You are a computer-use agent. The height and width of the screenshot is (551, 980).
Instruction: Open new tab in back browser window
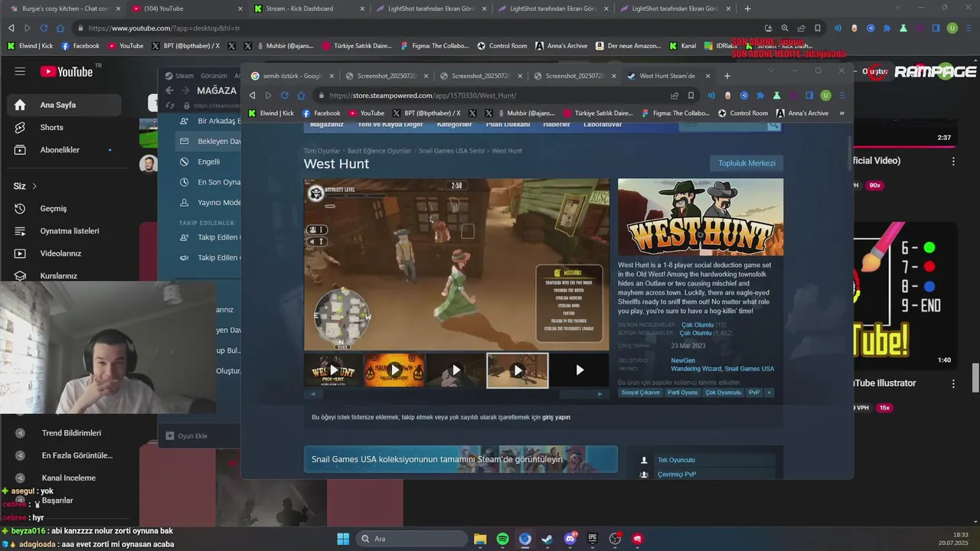pyautogui.click(x=747, y=8)
